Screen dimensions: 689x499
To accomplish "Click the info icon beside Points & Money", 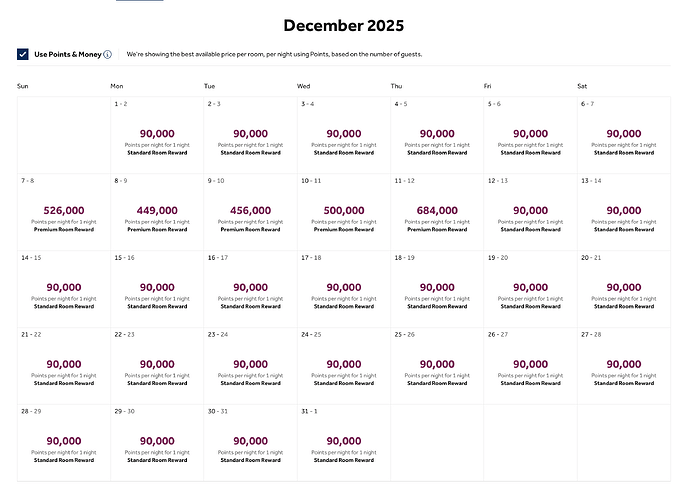I will [x=108, y=54].
